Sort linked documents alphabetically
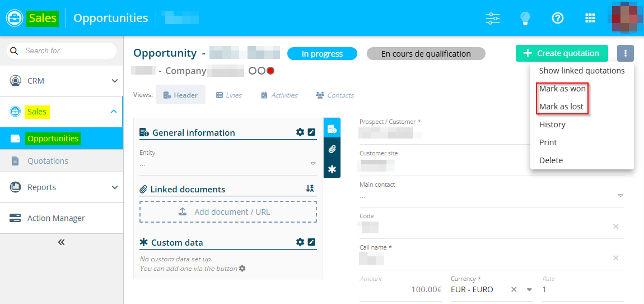 pyautogui.click(x=310, y=189)
